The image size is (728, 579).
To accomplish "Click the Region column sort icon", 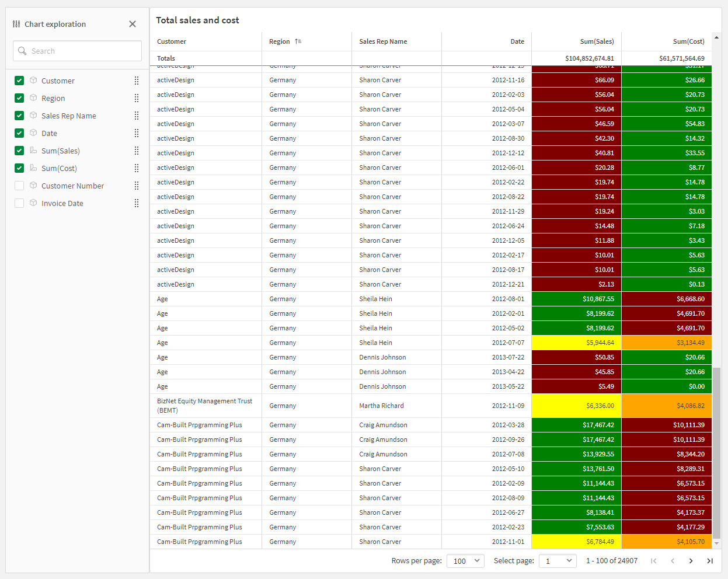I will (298, 41).
